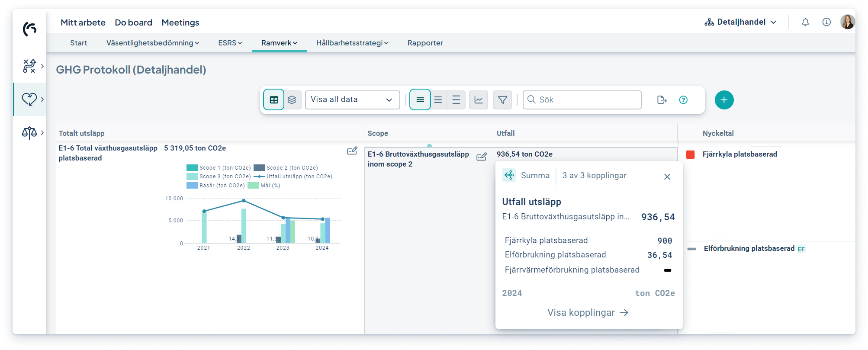The width and height of the screenshot is (868, 350).
Task: Click the Visa kopplingar link
Action: 588,312
